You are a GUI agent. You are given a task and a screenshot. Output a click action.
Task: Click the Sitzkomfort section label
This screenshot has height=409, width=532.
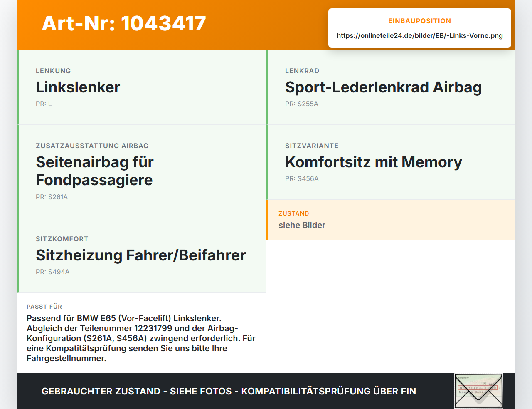click(62, 239)
